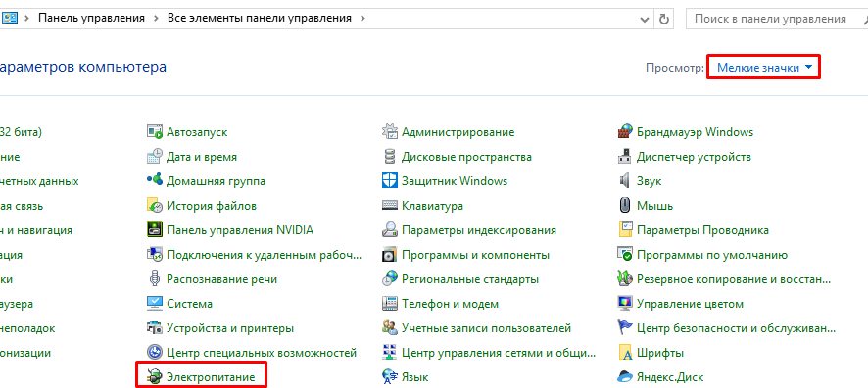
Task: Refresh the Control Panel view
Action: [x=663, y=19]
